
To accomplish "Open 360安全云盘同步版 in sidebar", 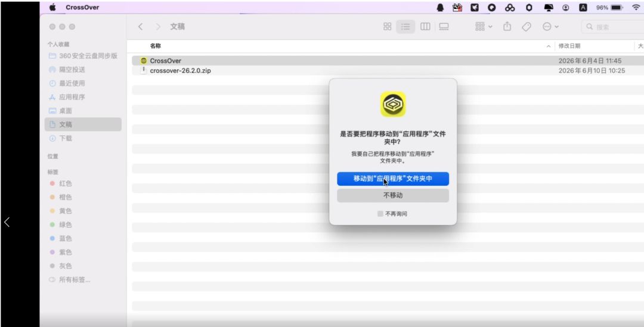I will [x=83, y=56].
